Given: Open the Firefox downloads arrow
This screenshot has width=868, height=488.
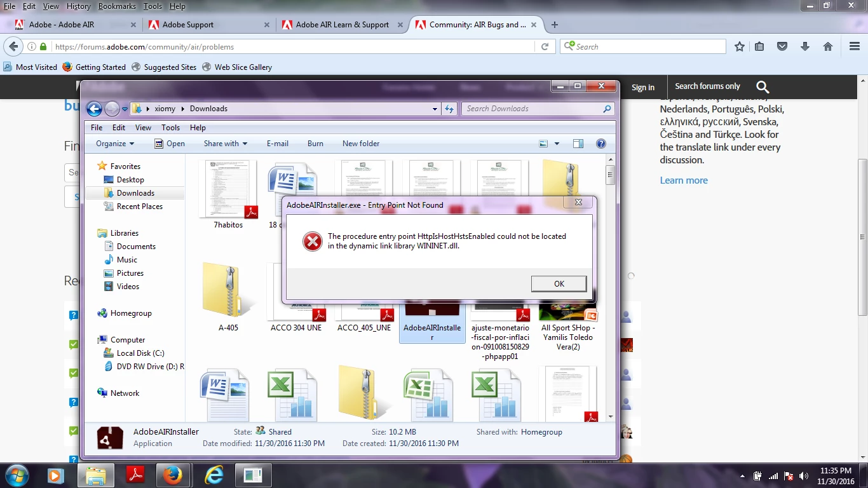Looking at the screenshot, I should click(805, 46).
